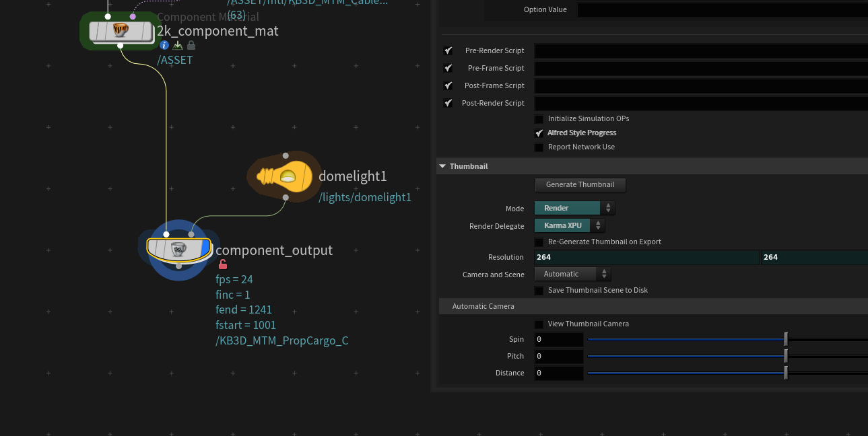Select the component_output node icon
The width and height of the screenshot is (868, 436).
point(178,249)
